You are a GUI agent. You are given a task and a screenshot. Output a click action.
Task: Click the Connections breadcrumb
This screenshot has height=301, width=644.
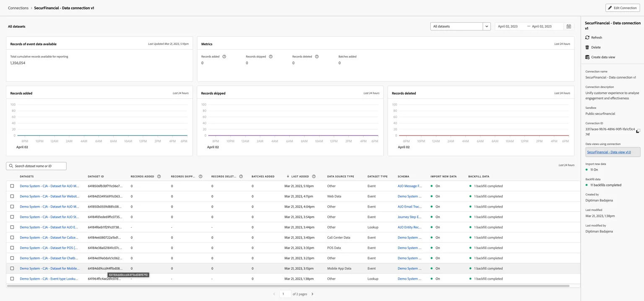(x=18, y=8)
